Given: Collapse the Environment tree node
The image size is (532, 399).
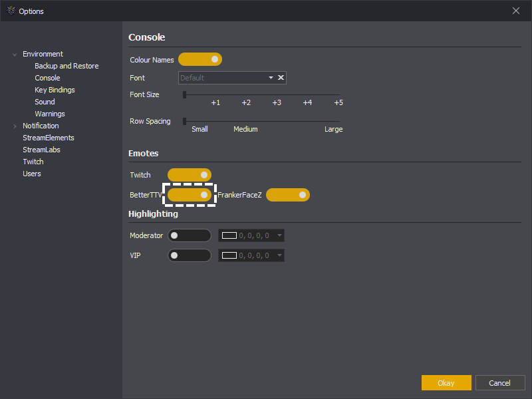Looking at the screenshot, I should coord(15,55).
